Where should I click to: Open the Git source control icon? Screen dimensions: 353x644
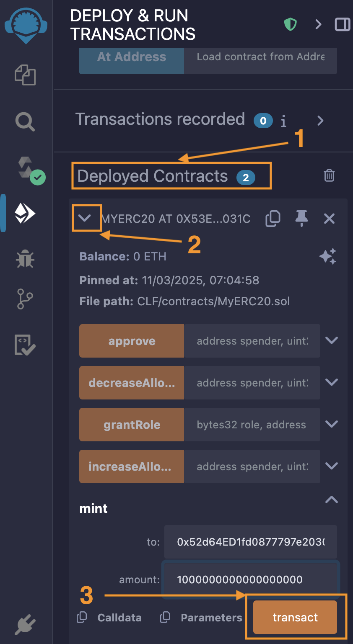pyautogui.click(x=25, y=299)
